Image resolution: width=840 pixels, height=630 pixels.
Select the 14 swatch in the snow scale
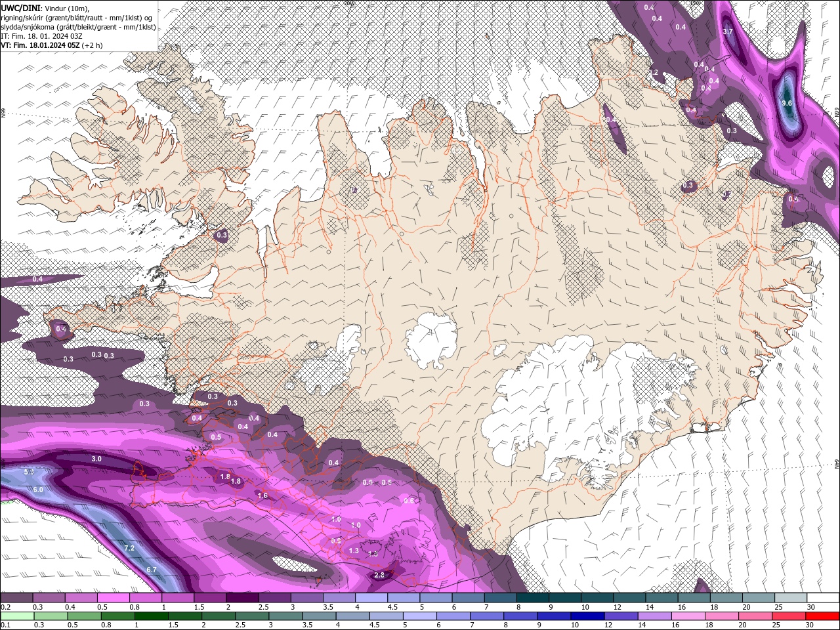pyautogui.click(x=662, y=598)
